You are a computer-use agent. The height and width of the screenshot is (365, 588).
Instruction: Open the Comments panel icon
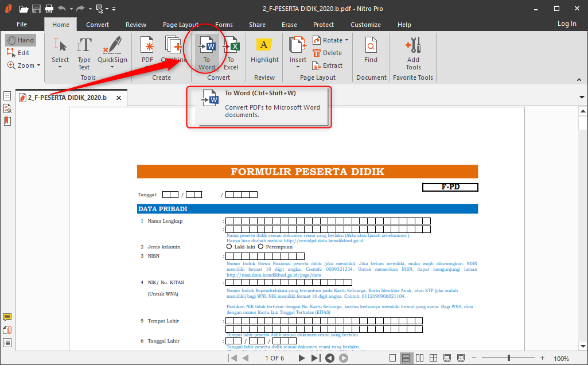(x=7, y=317)
